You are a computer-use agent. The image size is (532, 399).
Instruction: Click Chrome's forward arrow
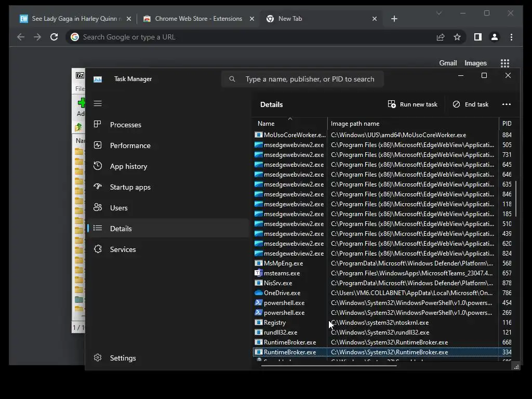click(37, 37)
